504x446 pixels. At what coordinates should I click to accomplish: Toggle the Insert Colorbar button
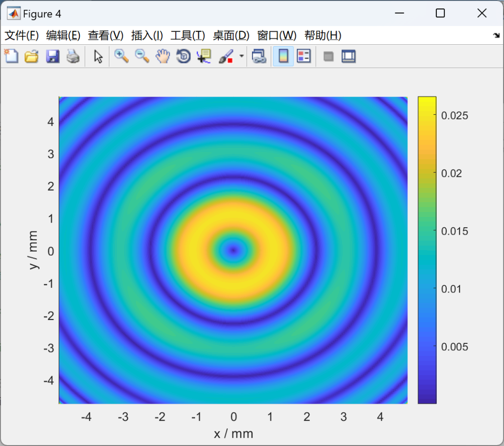[x=283, y=56]
